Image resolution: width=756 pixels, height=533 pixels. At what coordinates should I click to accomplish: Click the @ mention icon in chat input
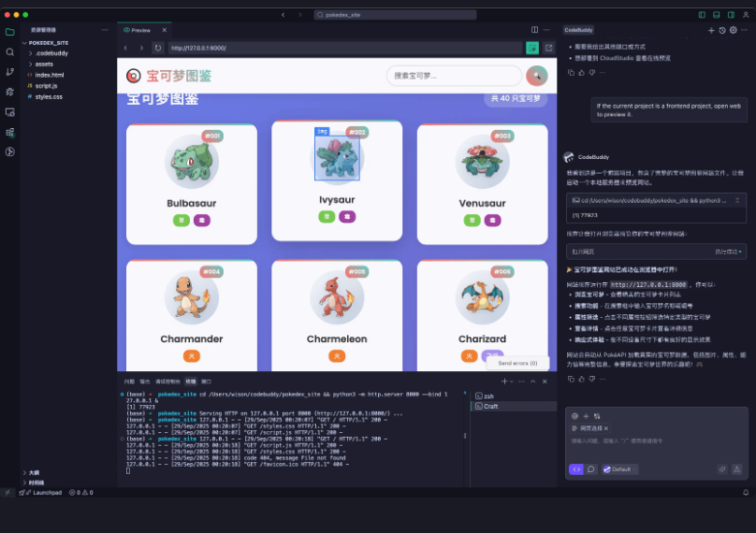[574, 416]
